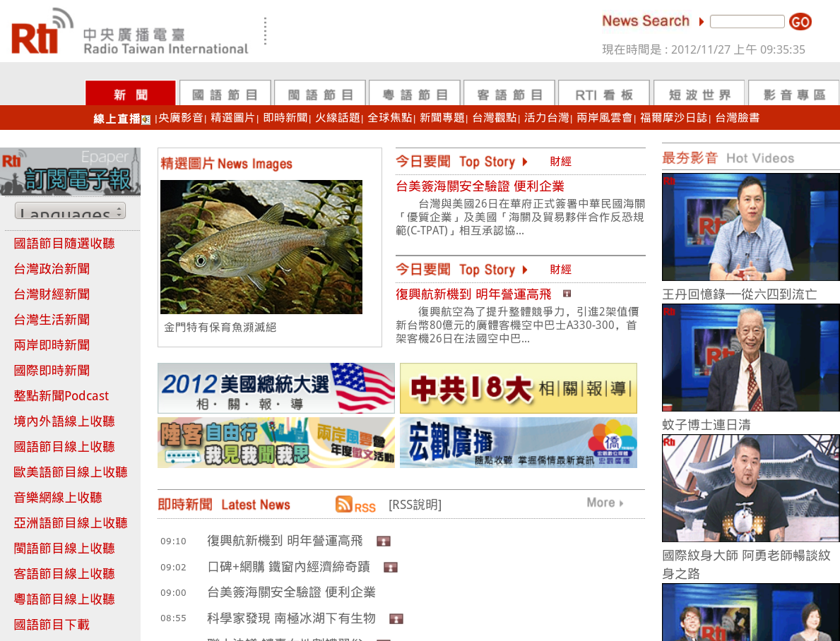Screen dimensions: 840x641
Task: Click the 2012 美國總統大選 banner
Action: (276, 388)
